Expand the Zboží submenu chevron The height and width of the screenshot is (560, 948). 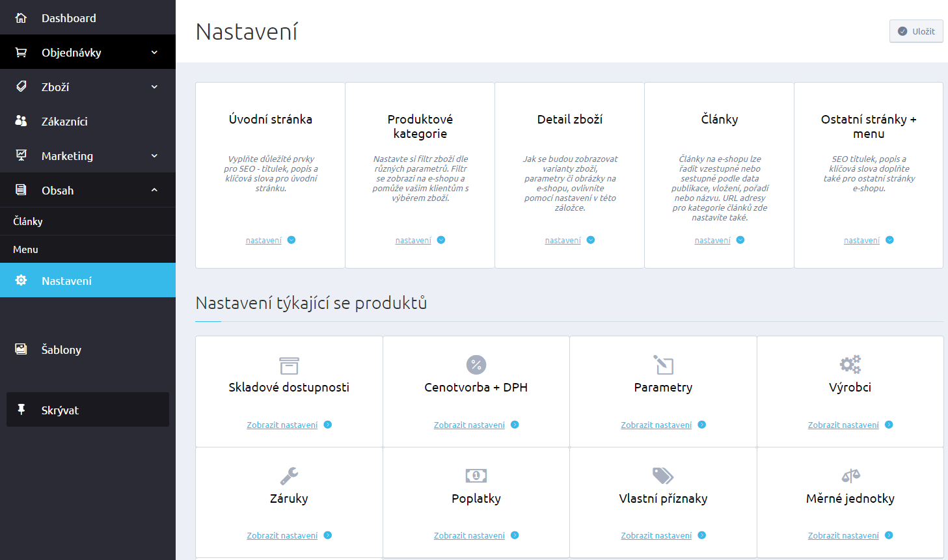tap(154, 87)
